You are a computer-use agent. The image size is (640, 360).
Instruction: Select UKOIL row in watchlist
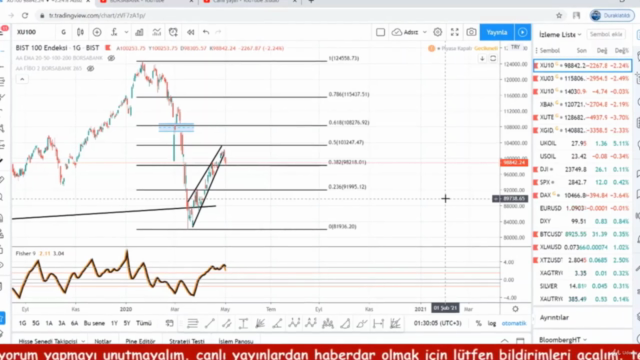pos(582,143)
